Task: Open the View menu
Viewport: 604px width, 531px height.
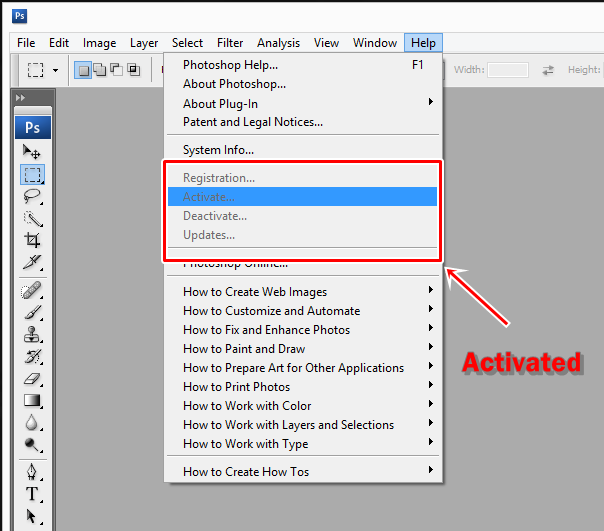Action: 326,43
